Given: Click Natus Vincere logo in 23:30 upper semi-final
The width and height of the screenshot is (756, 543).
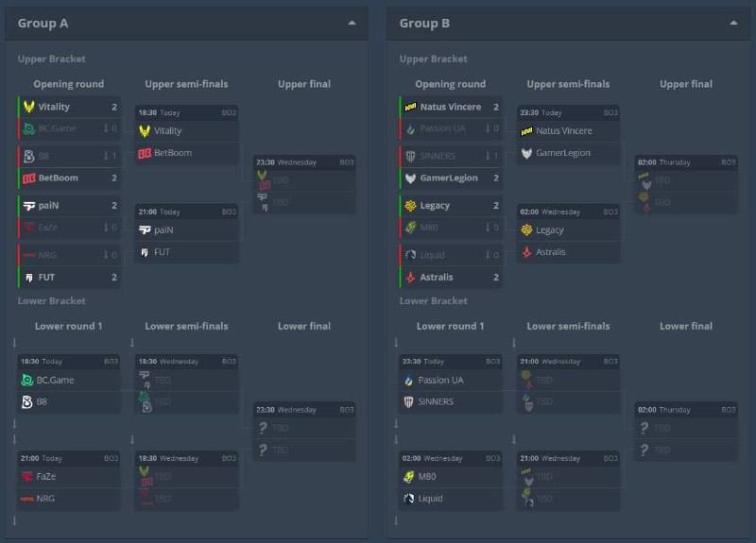Looking at the screenshot, I should tap(526, 130).
